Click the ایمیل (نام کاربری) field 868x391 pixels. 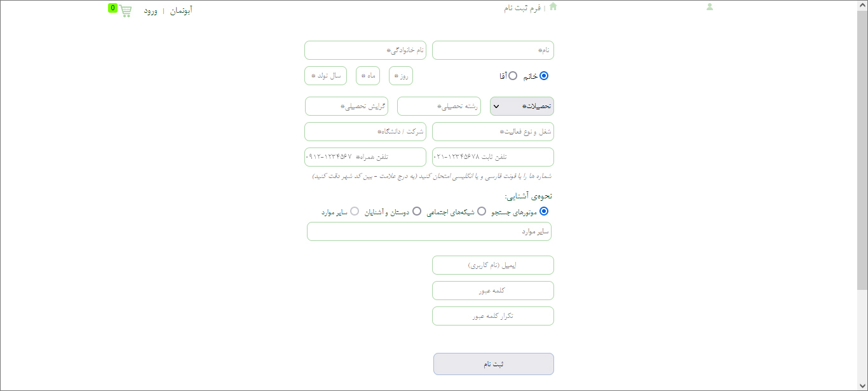tap(492, 265)
